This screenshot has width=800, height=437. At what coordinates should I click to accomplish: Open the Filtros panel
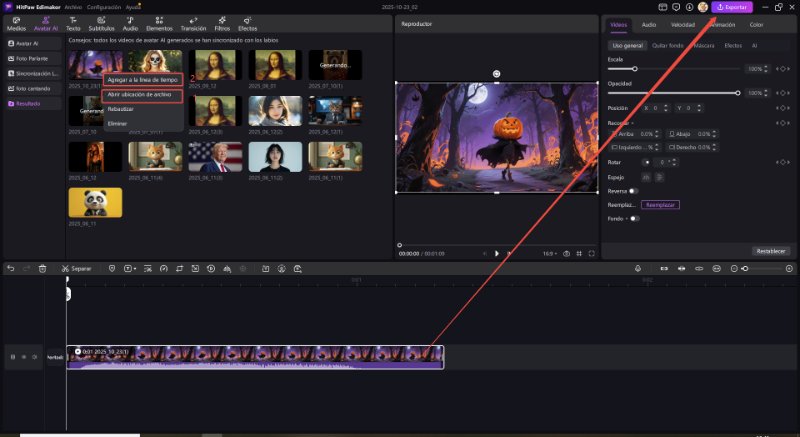(222, 25)
